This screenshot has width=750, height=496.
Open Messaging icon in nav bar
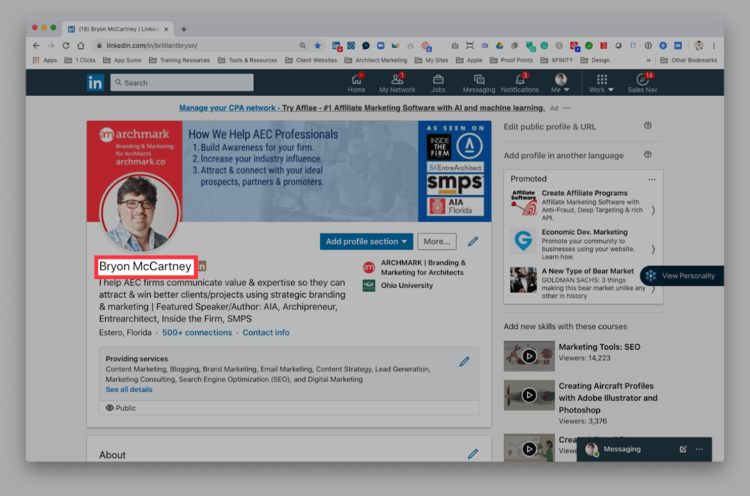tap(479, 79)
